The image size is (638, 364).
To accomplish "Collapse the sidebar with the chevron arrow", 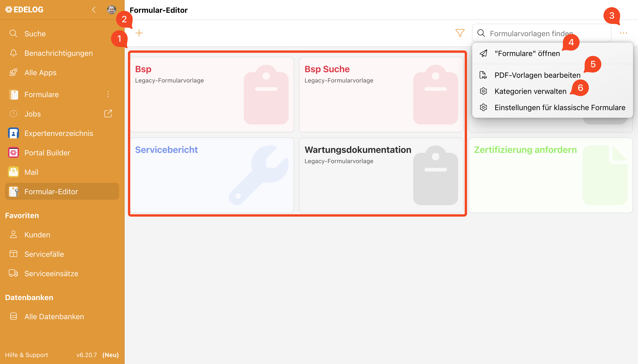I will coord(94,10).
